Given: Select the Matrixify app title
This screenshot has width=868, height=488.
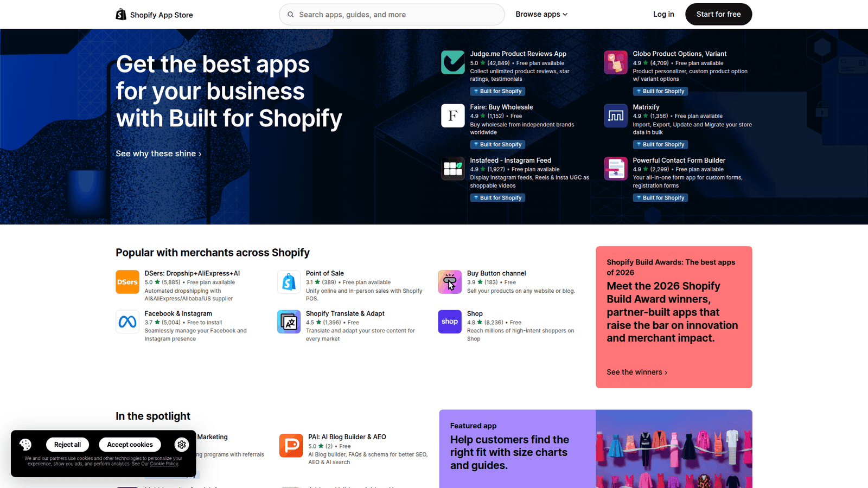Looking at the screenshot, I should pos(646,107).
